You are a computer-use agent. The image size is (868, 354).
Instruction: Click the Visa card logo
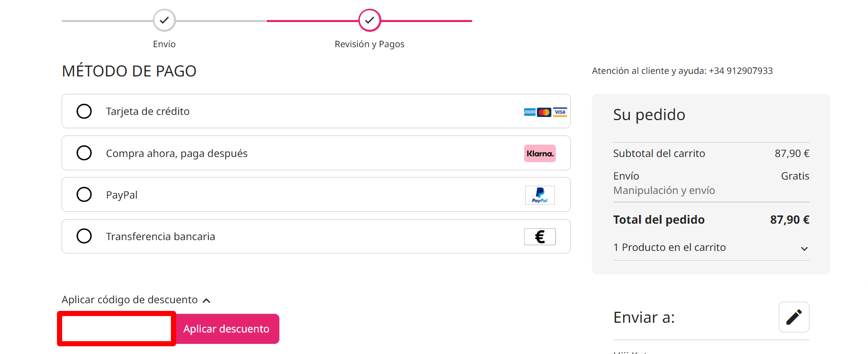tap(560, 112)
